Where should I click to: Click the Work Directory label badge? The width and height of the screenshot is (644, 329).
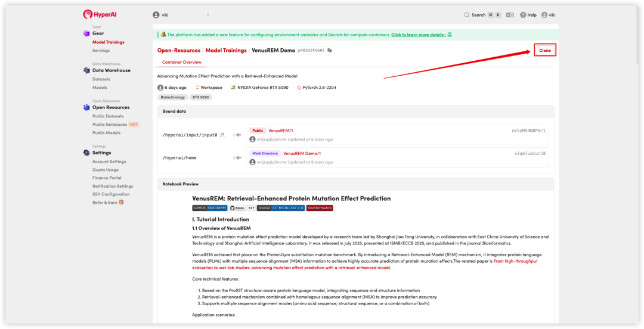tap(265, 154)
